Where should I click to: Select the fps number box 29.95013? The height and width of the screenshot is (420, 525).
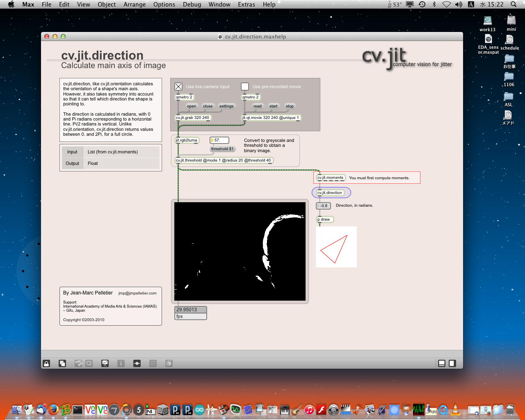(x=191, y=310)
